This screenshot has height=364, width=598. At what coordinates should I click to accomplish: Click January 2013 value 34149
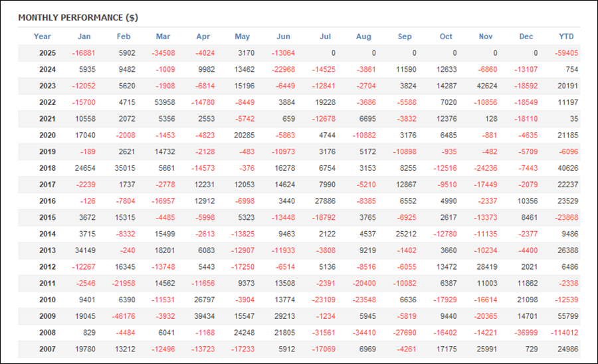85,250
